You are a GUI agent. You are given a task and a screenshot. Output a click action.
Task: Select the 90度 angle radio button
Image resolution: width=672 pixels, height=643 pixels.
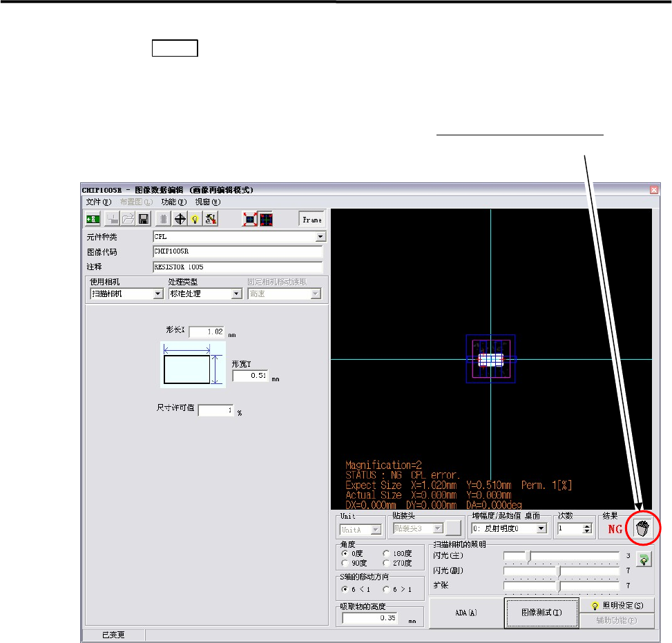pyautogui.click(x=345, y=563)
